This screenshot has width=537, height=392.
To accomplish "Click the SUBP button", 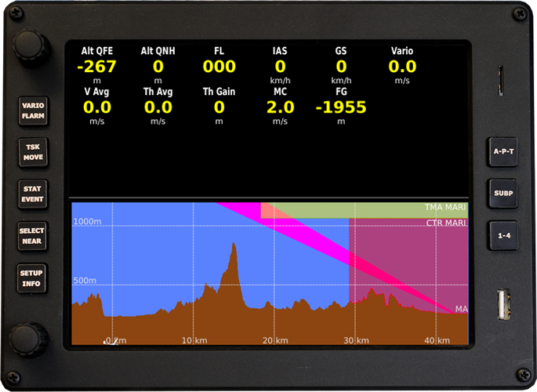I will [503, 193].
